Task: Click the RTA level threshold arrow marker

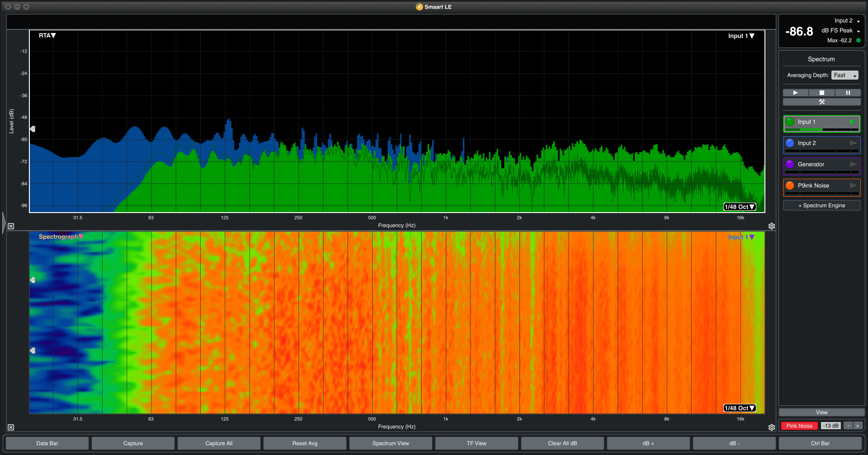Action: [x=33, y=129]
